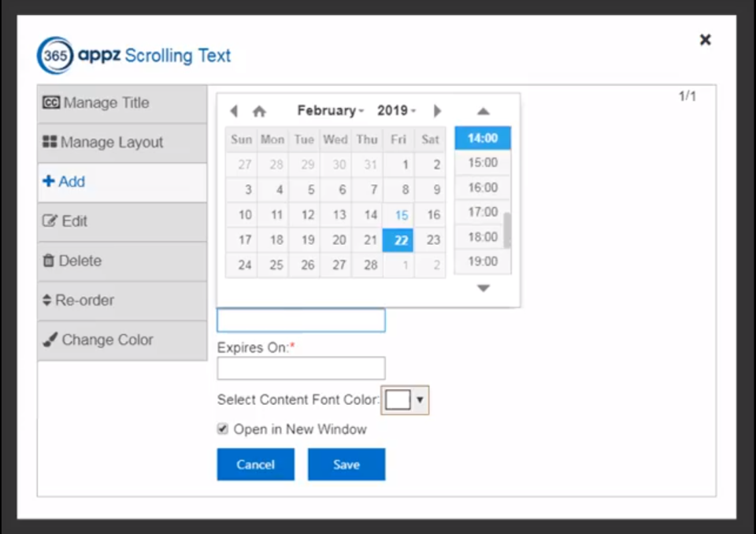This screenshot has width=756, height=534.
Task: Expand the 2019 year dropdown
Action: click(x=397, y=111)
